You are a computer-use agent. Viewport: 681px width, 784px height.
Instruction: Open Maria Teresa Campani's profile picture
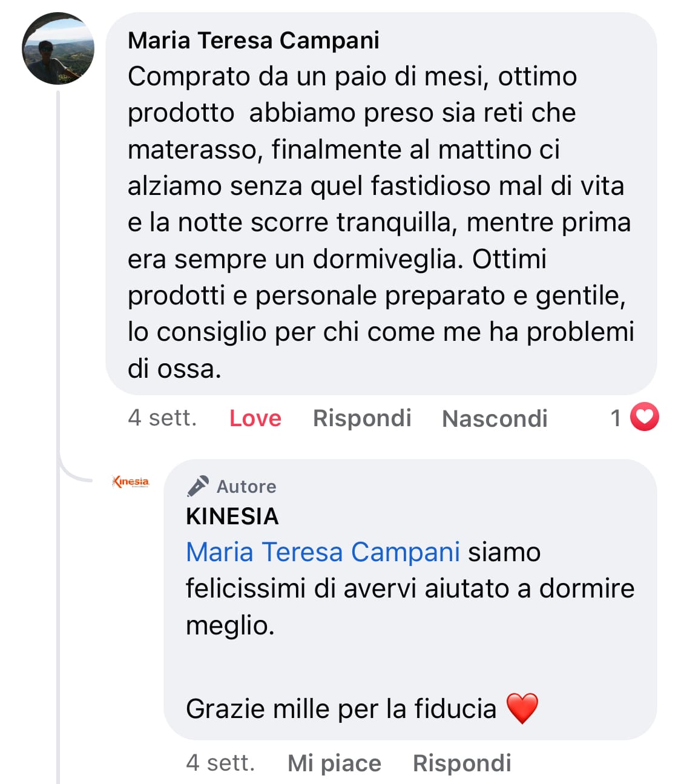click(x=58, y=48)
